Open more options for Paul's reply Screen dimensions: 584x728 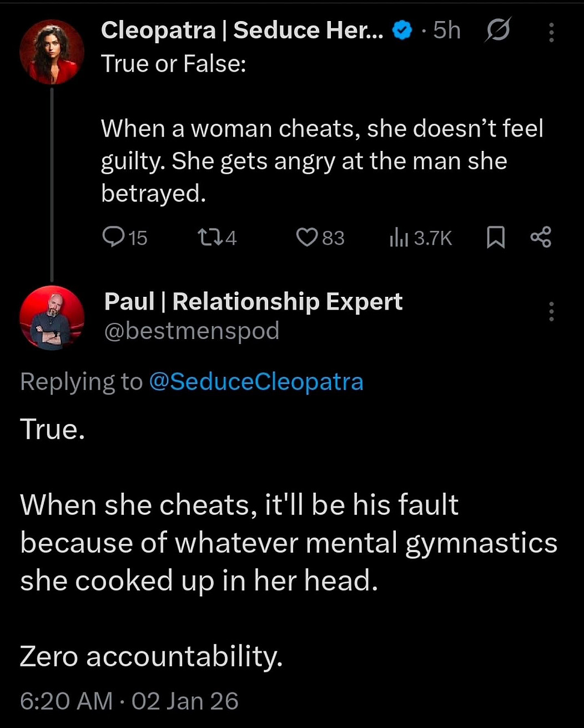[x=551, y=311]
